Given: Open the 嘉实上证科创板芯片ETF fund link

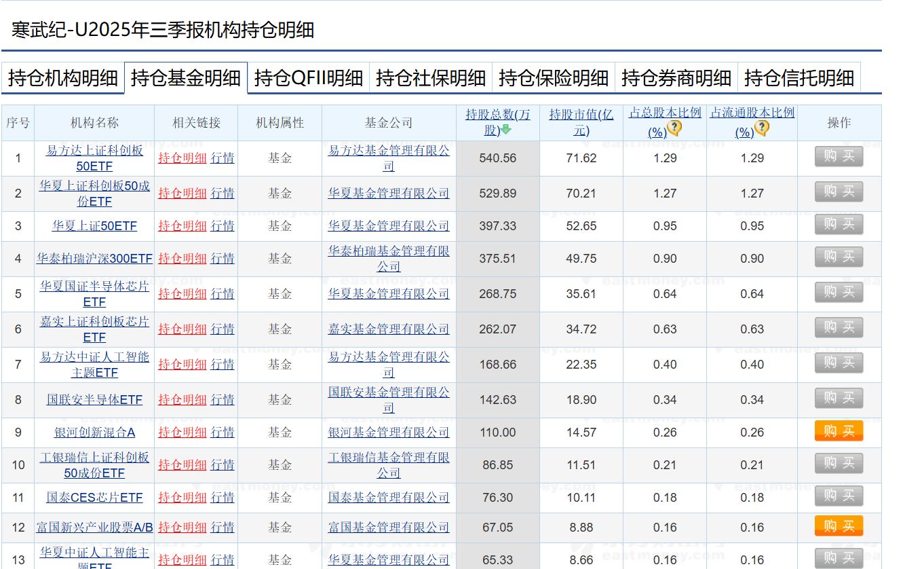Looking at the screenshot, I should click(x=94, y=329).
